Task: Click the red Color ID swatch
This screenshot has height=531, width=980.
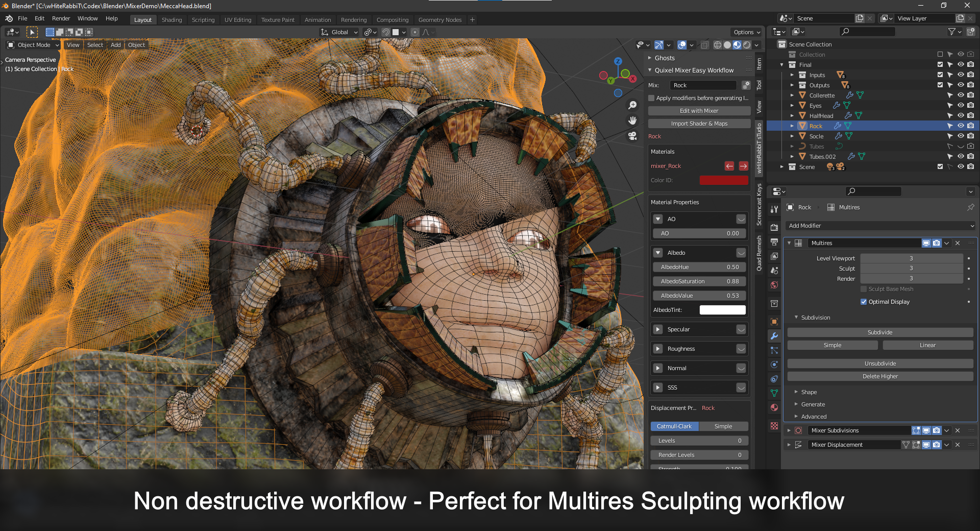Action: (724, 180)
